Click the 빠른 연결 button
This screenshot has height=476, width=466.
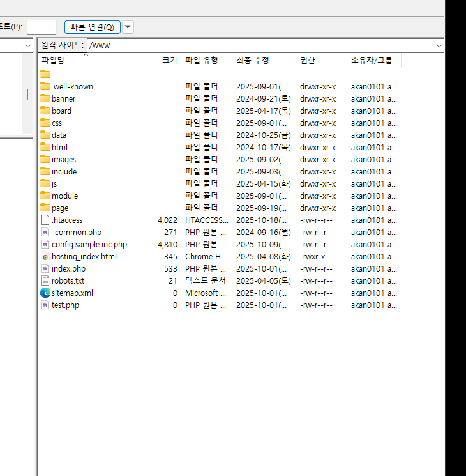tap(92, 27)
